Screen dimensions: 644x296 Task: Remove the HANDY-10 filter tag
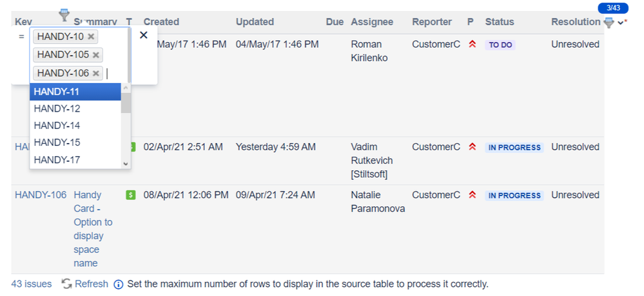(91, 37)
